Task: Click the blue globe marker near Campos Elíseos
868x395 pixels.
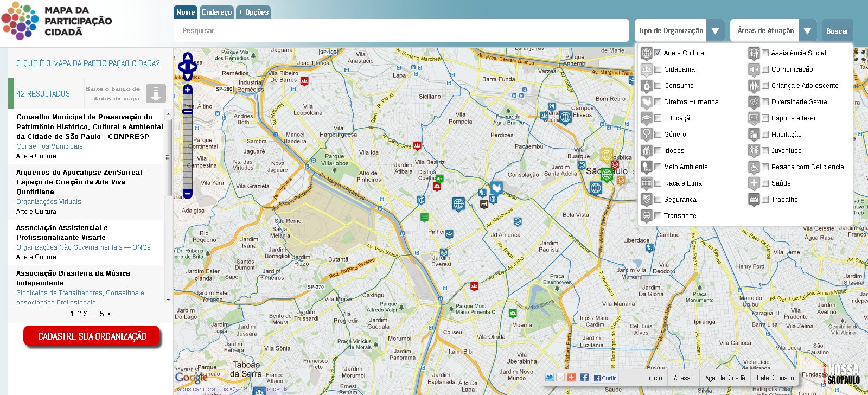Action: (565, 117)
